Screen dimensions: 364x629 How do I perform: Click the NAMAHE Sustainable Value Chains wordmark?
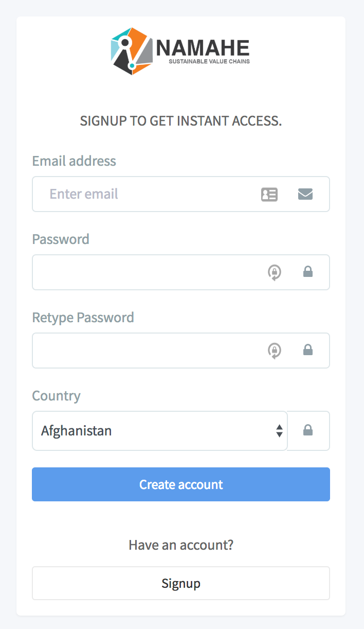click(203, 51)
